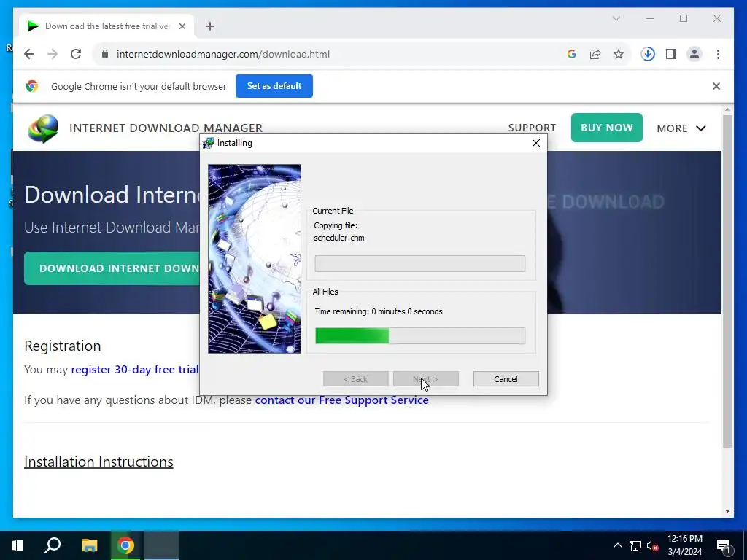Open File Explorer from taskbar
Screen dimensions: 747x560
click(x=89, y=545)
